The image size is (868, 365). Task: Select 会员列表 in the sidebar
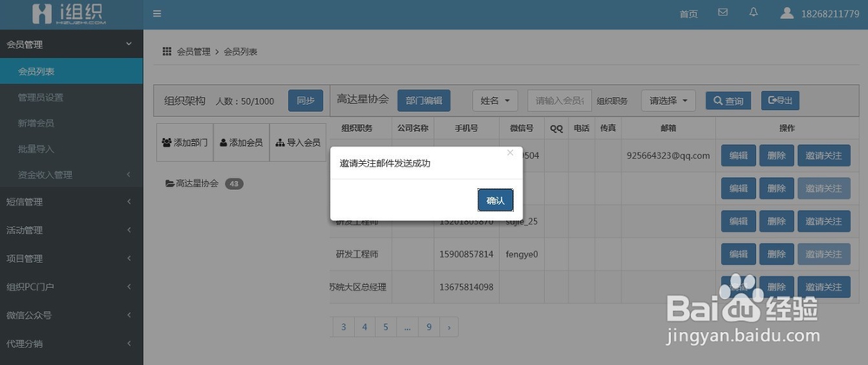tap(71, 71)
